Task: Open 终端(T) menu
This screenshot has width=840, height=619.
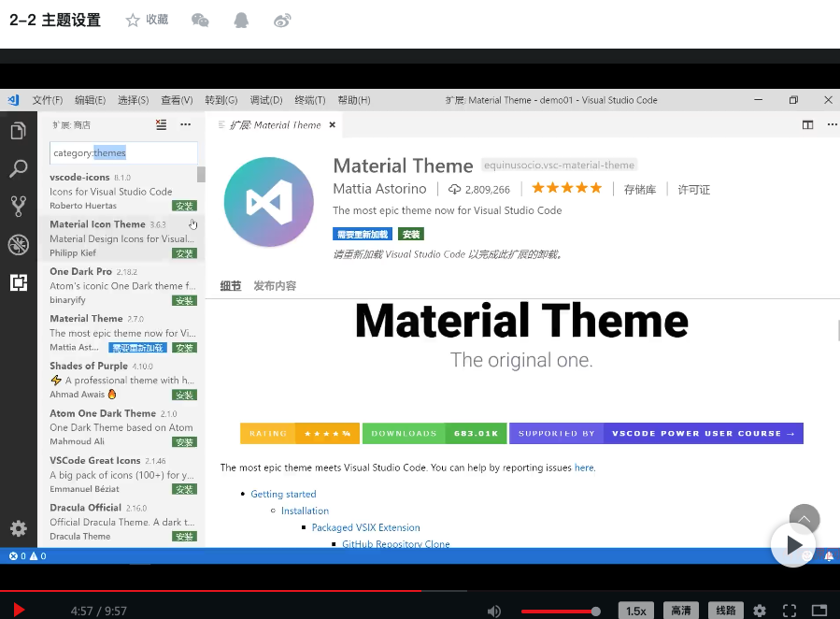Action: pos(309,100)
